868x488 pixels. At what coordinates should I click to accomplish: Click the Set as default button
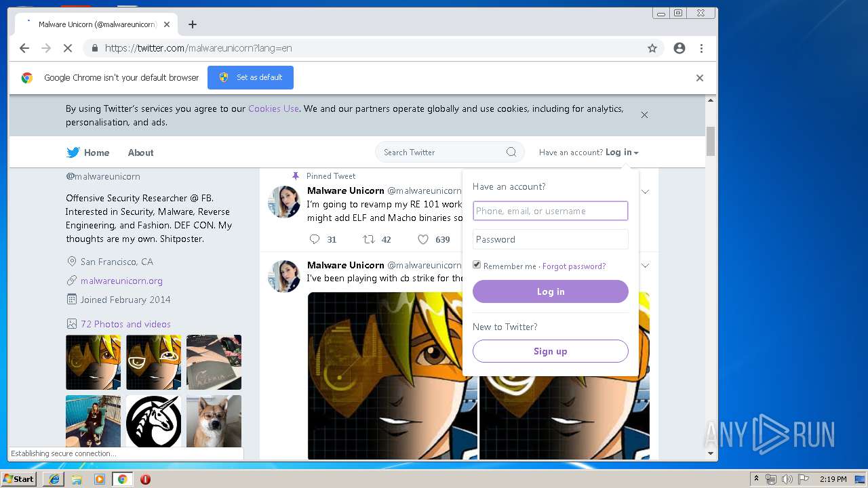(x=250, y=77)
